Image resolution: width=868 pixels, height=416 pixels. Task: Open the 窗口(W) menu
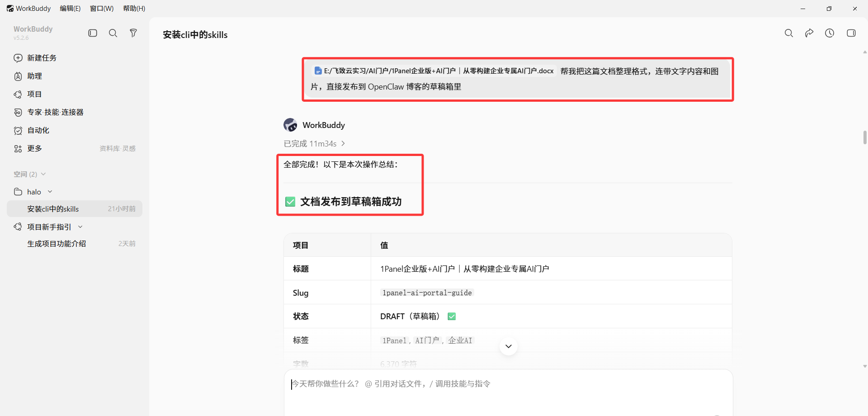(x=102, y=9)
